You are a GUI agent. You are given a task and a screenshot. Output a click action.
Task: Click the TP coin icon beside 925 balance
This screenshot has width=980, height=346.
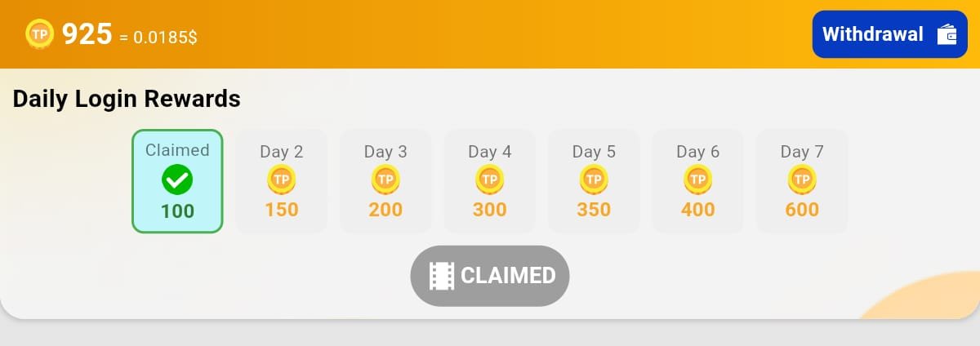click(x=39, y=33)
